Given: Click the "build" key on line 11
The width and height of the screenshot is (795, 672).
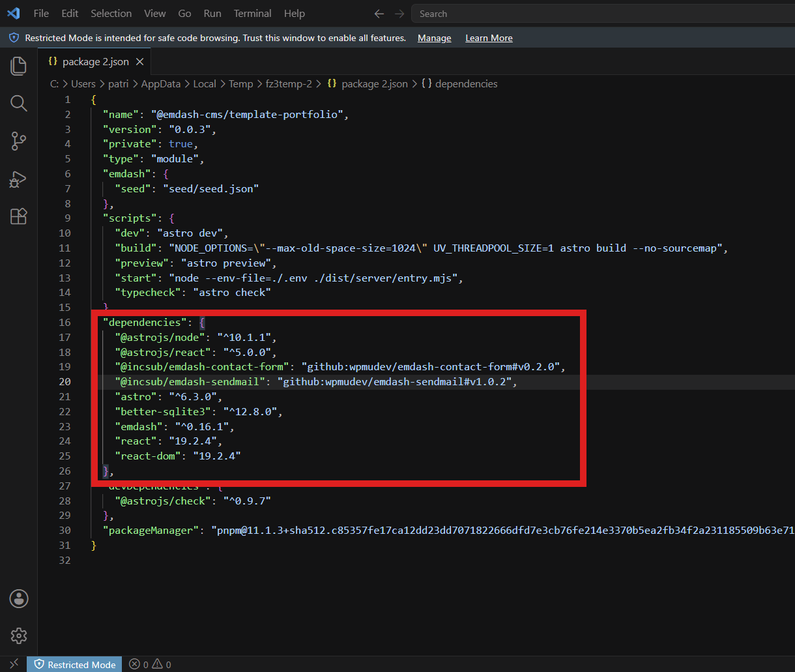Looking at the screenshot, I should [x=136, y=248].
